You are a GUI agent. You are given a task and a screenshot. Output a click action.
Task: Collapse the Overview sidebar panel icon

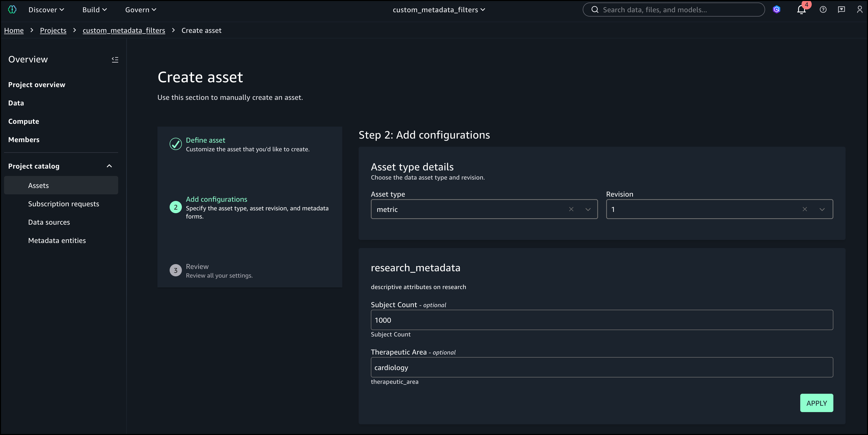[115, 60]
